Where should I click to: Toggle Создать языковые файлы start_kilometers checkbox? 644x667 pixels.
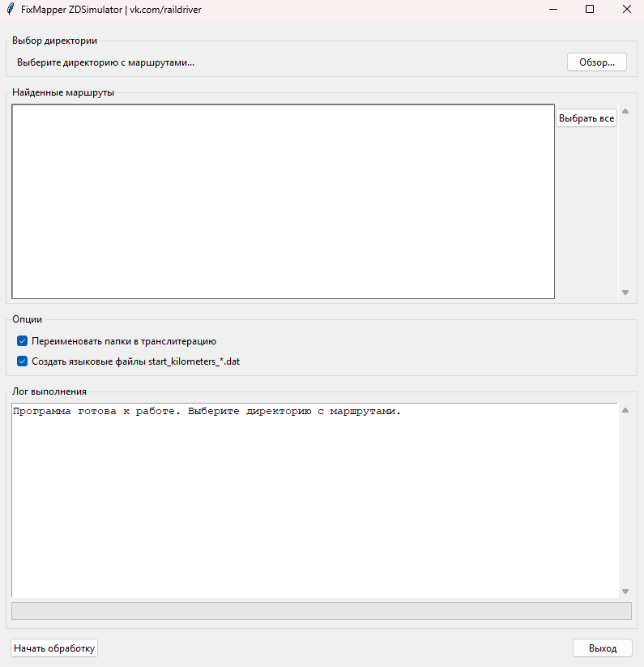pyautogui.click(x=22, y=361)
